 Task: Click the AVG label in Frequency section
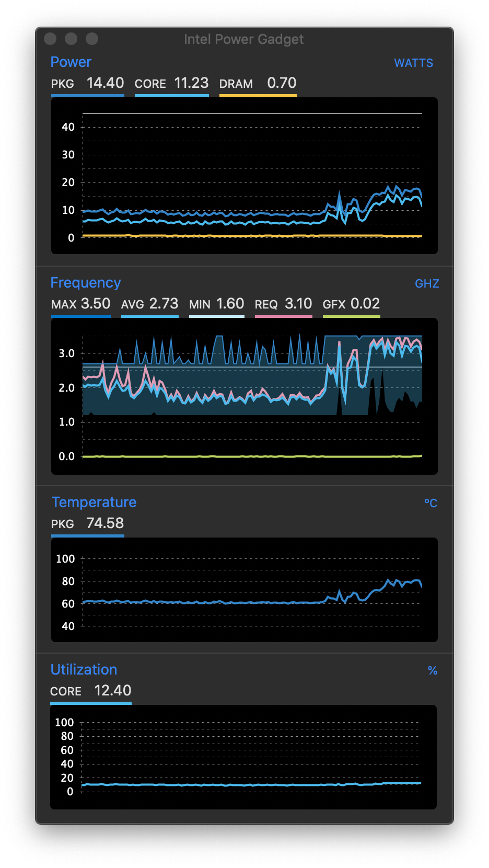click(133, 304)
